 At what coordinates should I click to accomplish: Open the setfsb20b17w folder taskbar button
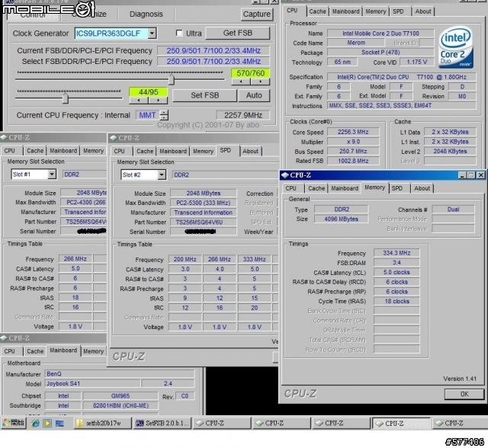click(x=103, y=423)
